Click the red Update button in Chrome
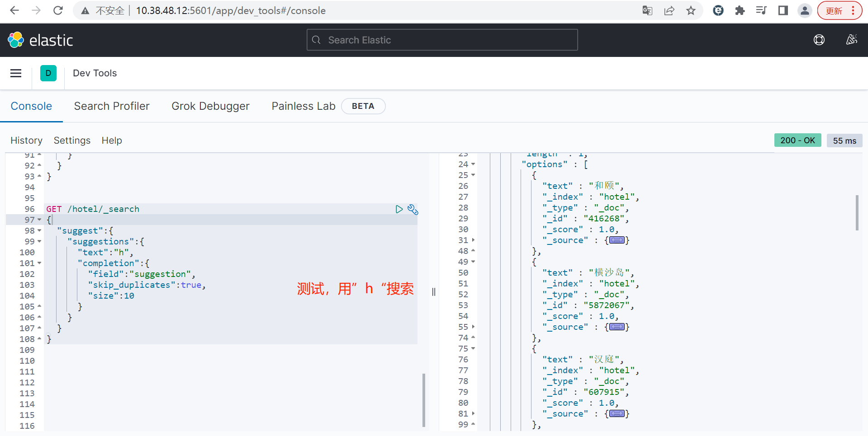 [x=840, y=10]
